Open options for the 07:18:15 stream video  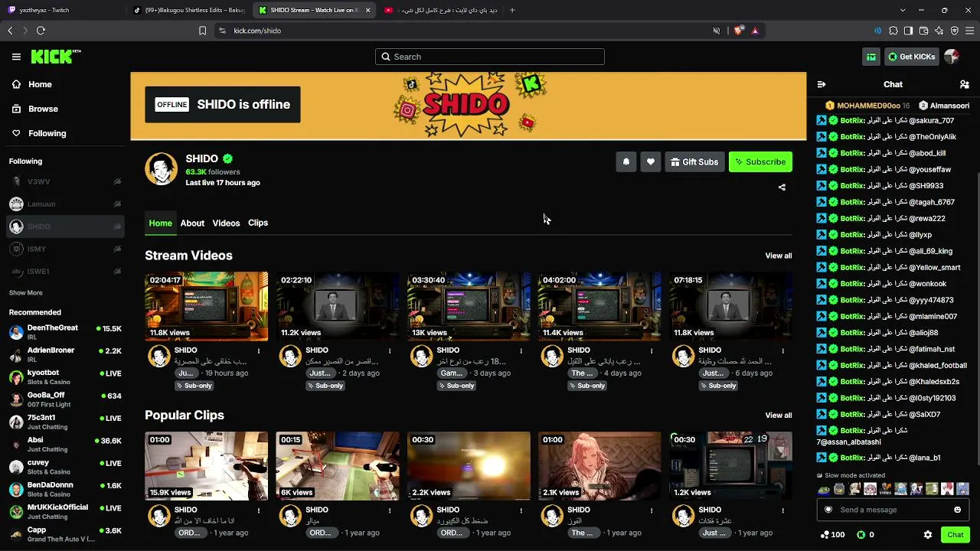click(782, 350)
